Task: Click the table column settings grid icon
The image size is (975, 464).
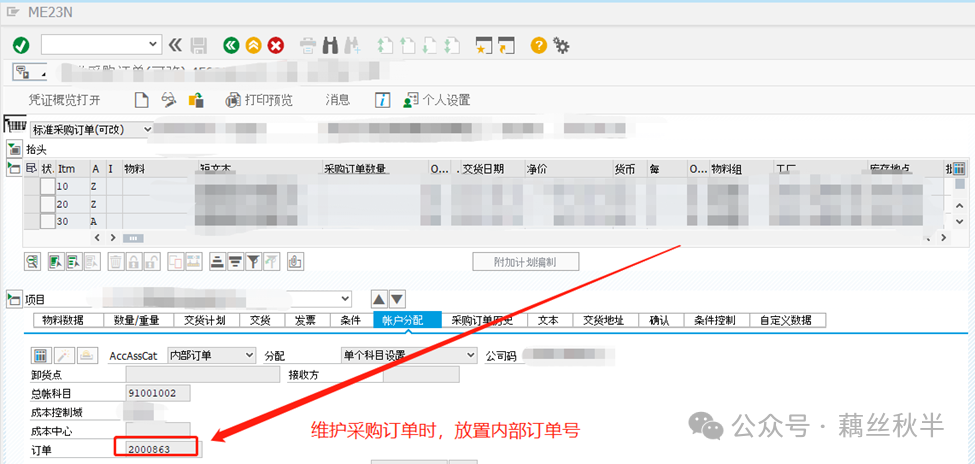Action: click(958, 168)
